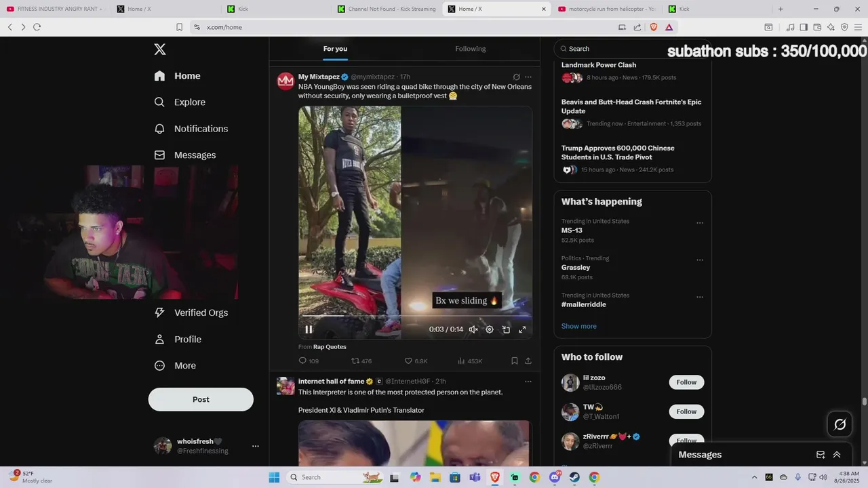Enter fullscreen on the video player

click(522, 329)
